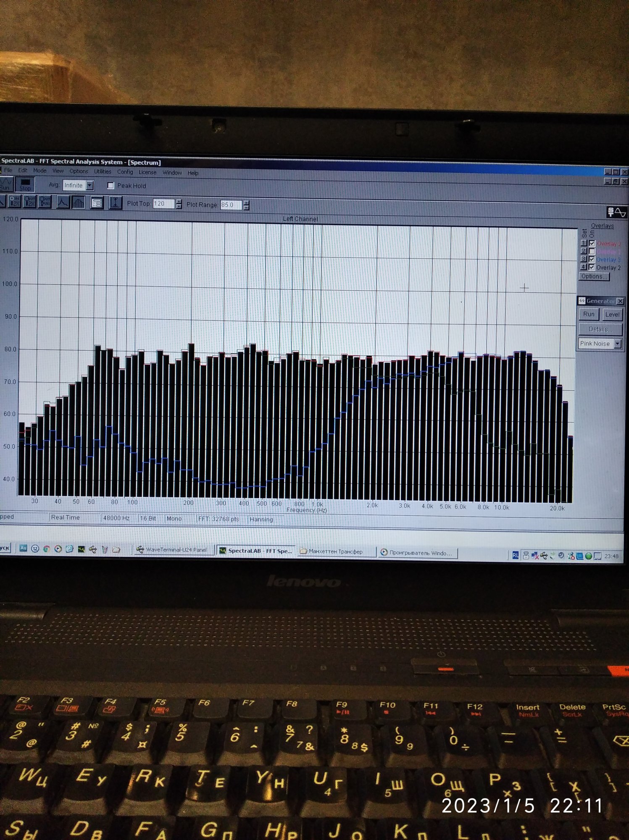Viewport: 629px width, 840px height.
Task: Click the Plot Range value field
Action: pyautogui.click(x=232, y=205)
